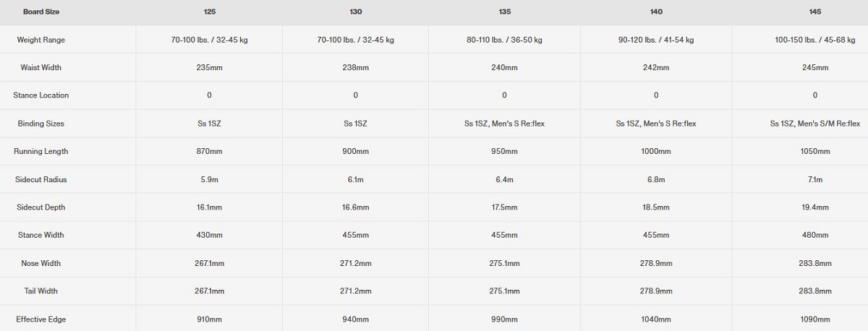Select the 140 board size column header
Image resolution: width=868 pixels, height=331 pixels.
click(x=656, y=12)
